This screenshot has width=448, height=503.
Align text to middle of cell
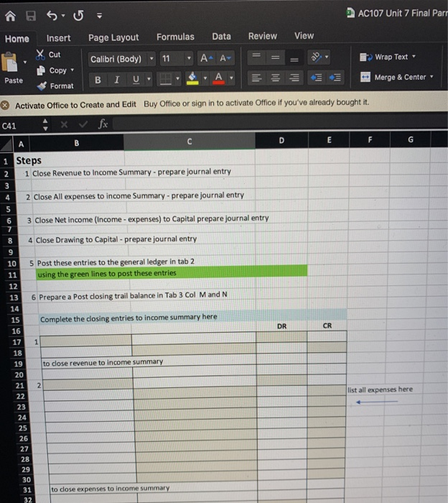pos(275,57)
